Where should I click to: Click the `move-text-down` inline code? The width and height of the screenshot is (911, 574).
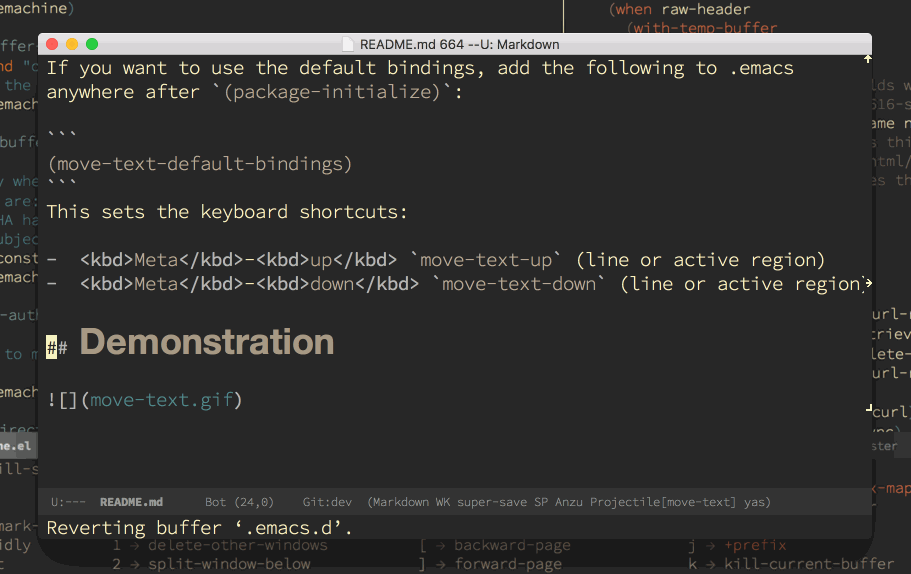tap(519, 284)
